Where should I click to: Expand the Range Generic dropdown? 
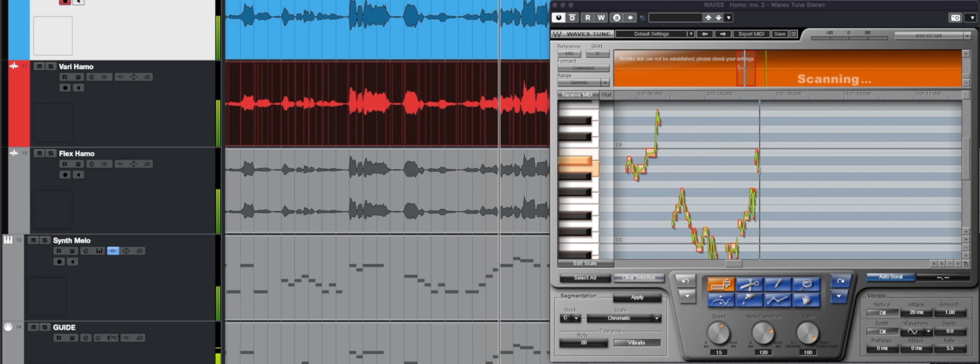pos(583,82)
